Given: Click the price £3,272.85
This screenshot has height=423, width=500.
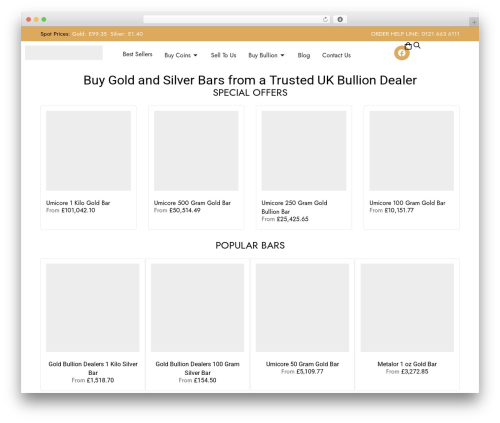Looking at the screenshot, I should coord(414,372).
